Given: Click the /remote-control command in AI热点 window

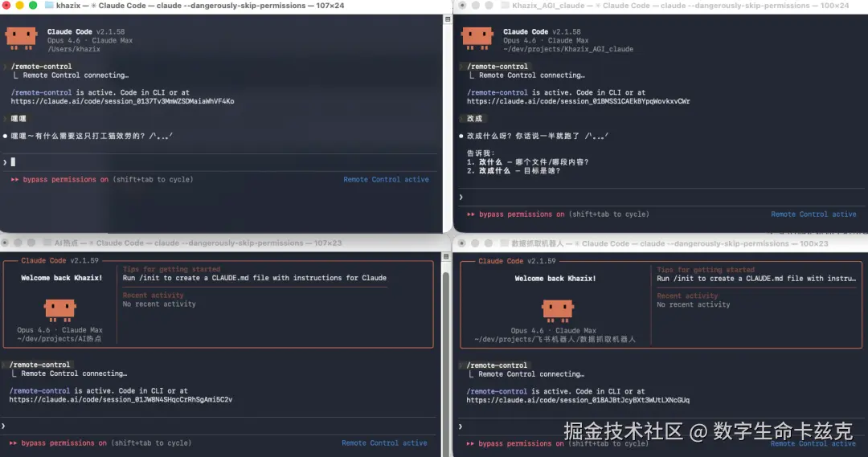Looking at the screenshot, I should pyautogui.click(x=40, y=365).
